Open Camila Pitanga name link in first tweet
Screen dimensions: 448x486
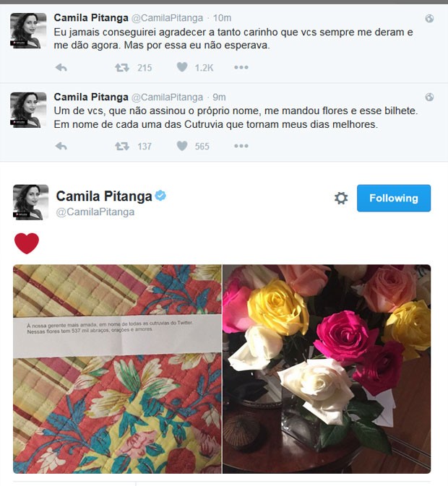pos(91,17)
